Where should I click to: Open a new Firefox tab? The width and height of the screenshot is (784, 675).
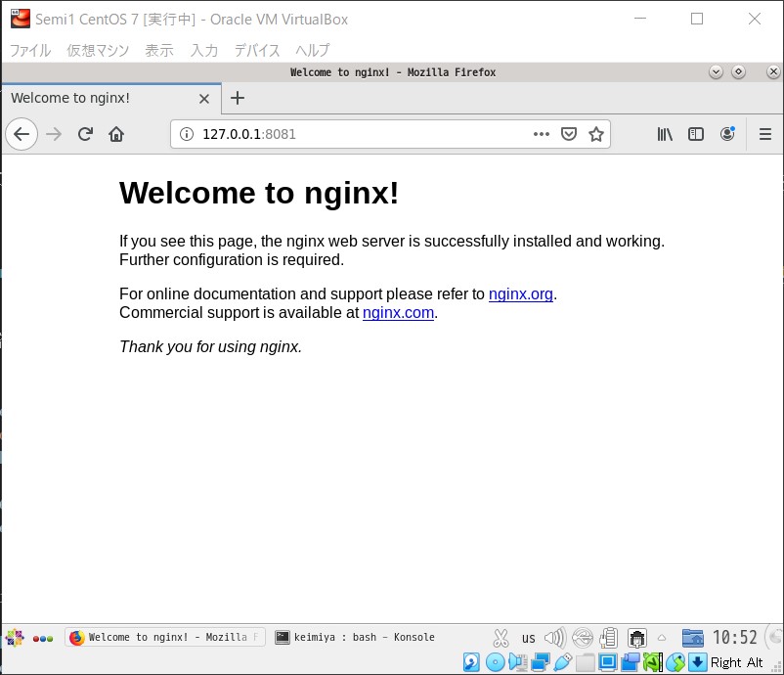238,98
